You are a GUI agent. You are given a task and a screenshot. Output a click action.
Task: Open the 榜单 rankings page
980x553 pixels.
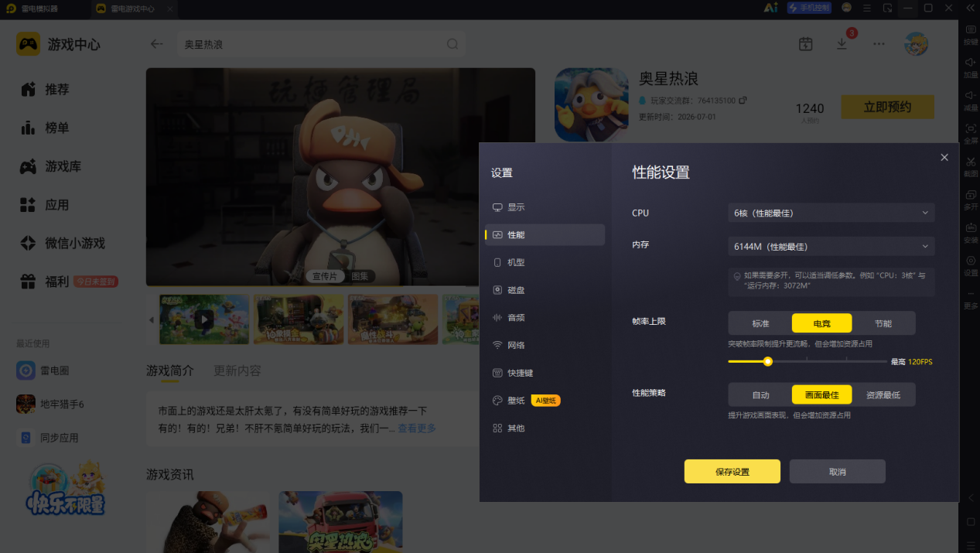(45, 128)
